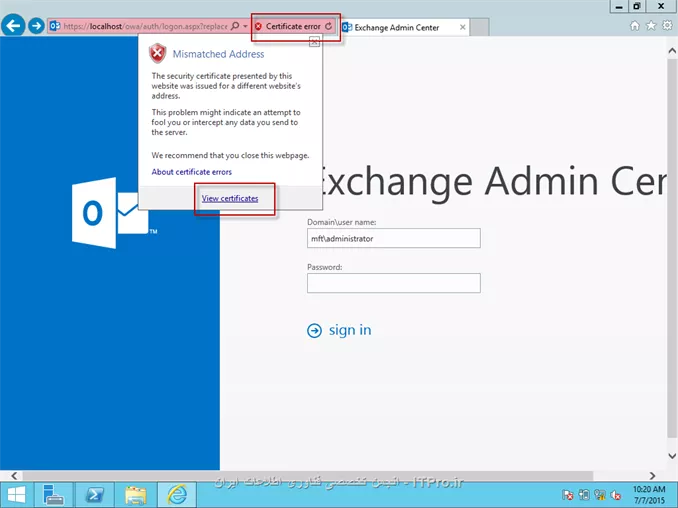Click the horizontal scrollbar thumb
Screen dimensions: 678x508
pyautogui.click(x=308, y=476)
